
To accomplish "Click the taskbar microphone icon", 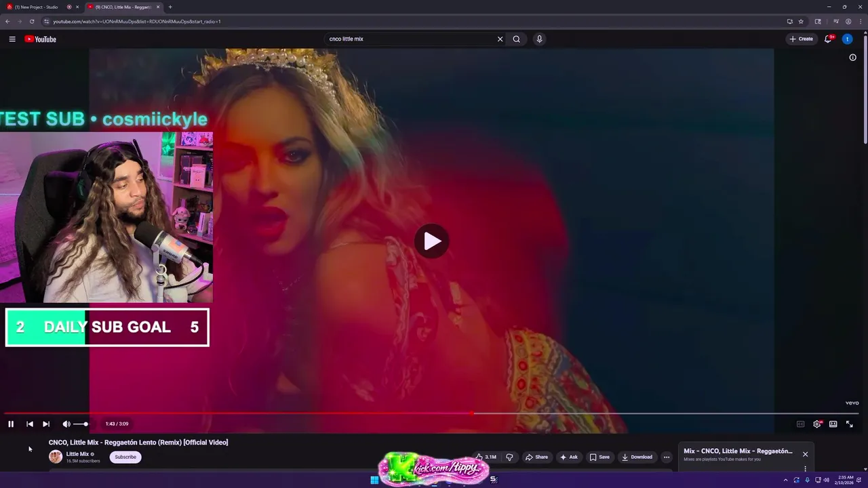I will [807, 480].
